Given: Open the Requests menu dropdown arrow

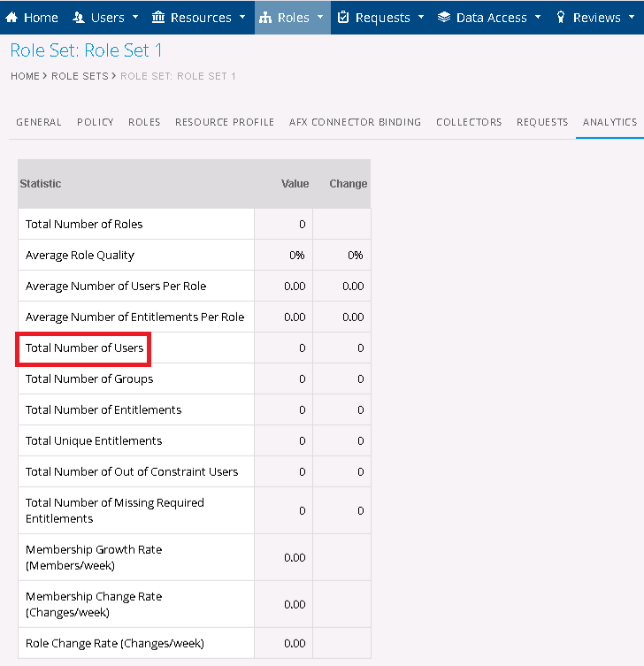Looking at the screenshot, I should pyautogui.click(x=421, y=18).
